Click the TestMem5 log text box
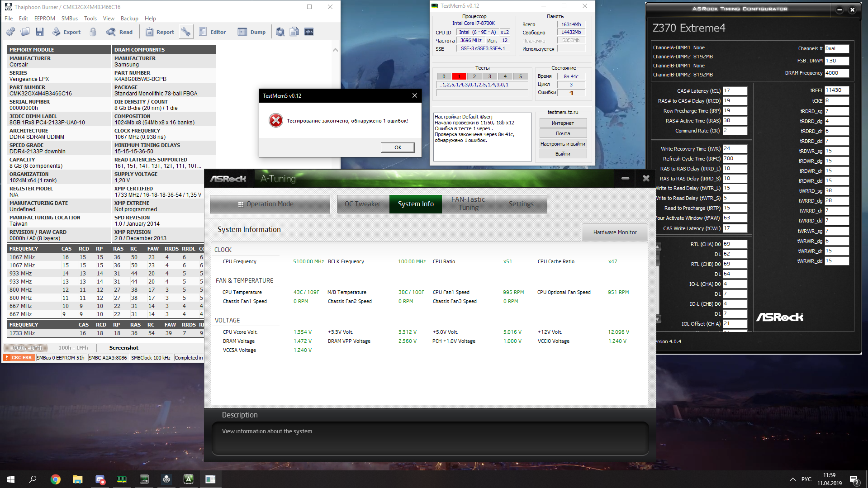The width and height of the screenshot is (868, 488). pos(483,137)
